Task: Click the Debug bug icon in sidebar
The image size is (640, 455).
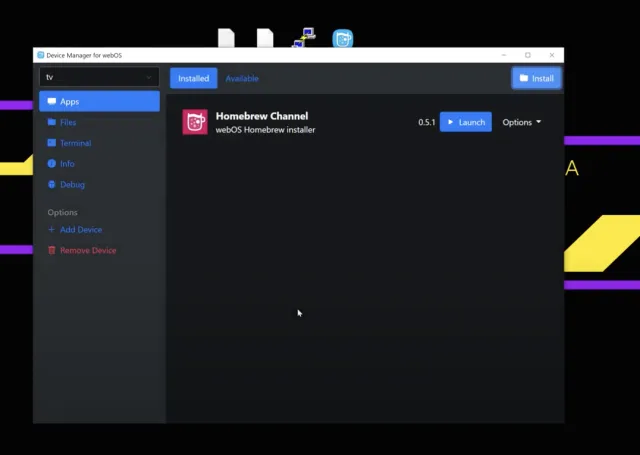Action: 51,184
